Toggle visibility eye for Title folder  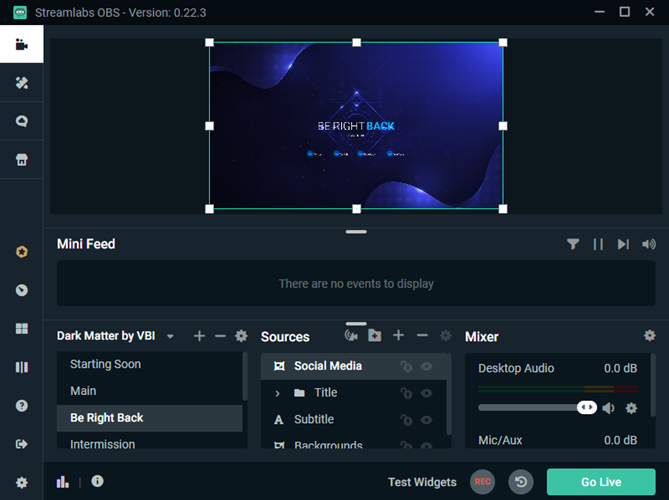[x=426, y=393]
